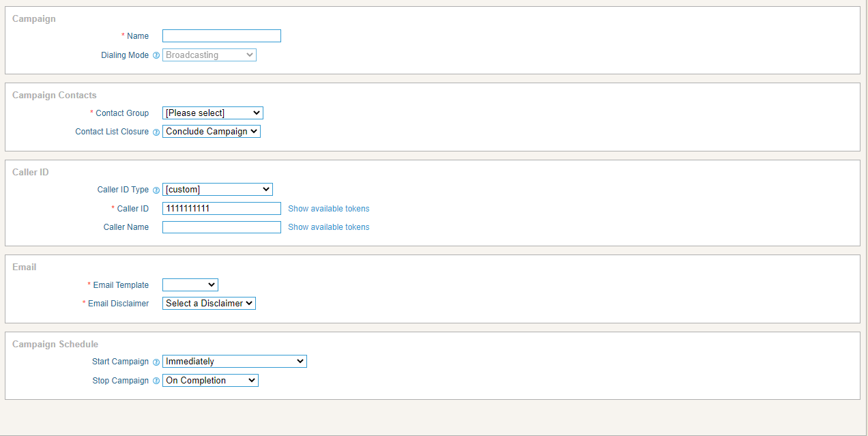Expand the Contact Group selection list
Viewport: 868px width, 436px height.
pyautogui.click(x=212, y=113)
